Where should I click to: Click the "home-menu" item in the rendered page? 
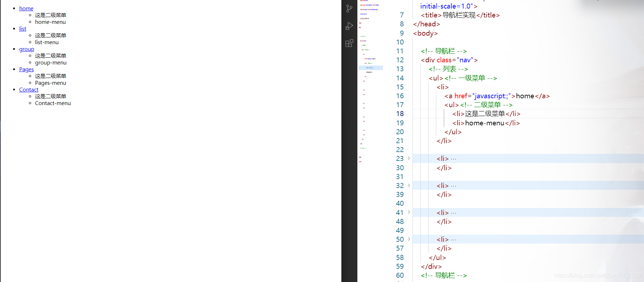[x=50, y=22]
